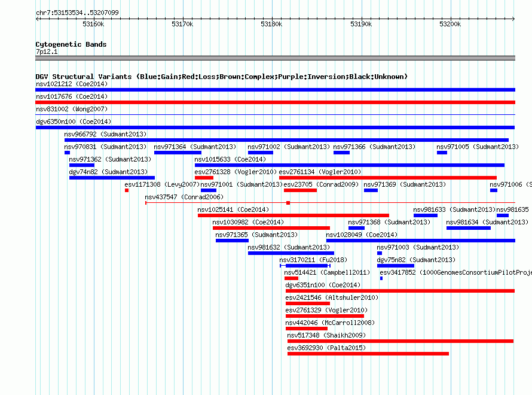Click the dgv6350n100 (Coe2014) label
This screenshot has width=532, height=395.
point(74,121)
